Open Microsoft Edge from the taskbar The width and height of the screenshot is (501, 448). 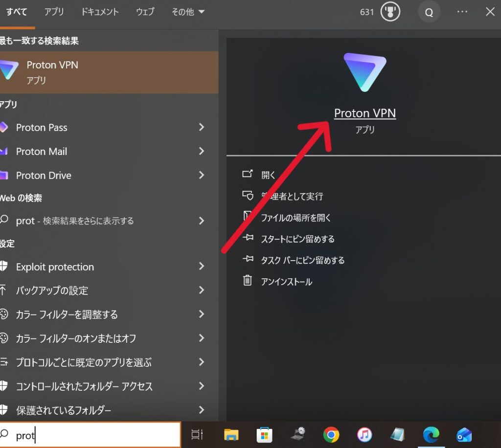[431, 434]
